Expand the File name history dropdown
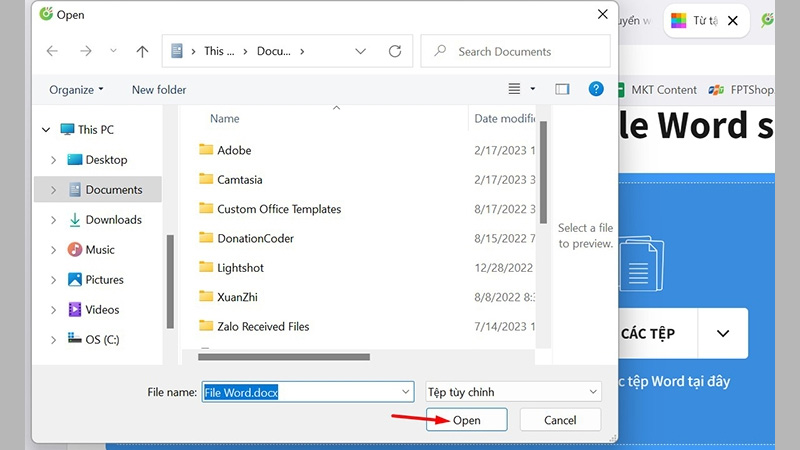Screen dimensions: 800x450 click(x=405, y=392)
